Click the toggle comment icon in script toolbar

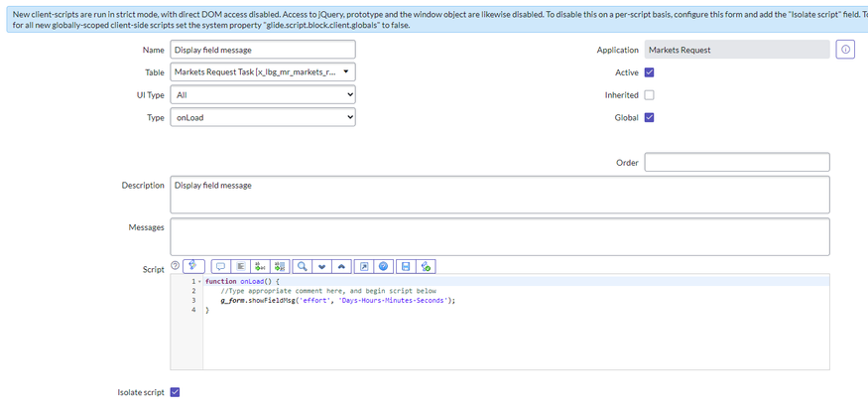point(220,266)
